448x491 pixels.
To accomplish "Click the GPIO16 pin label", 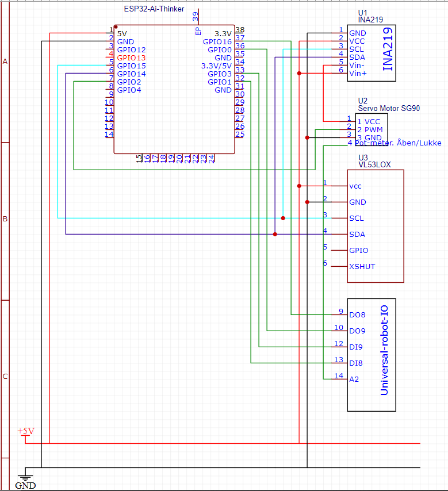I will coord(217,42).
